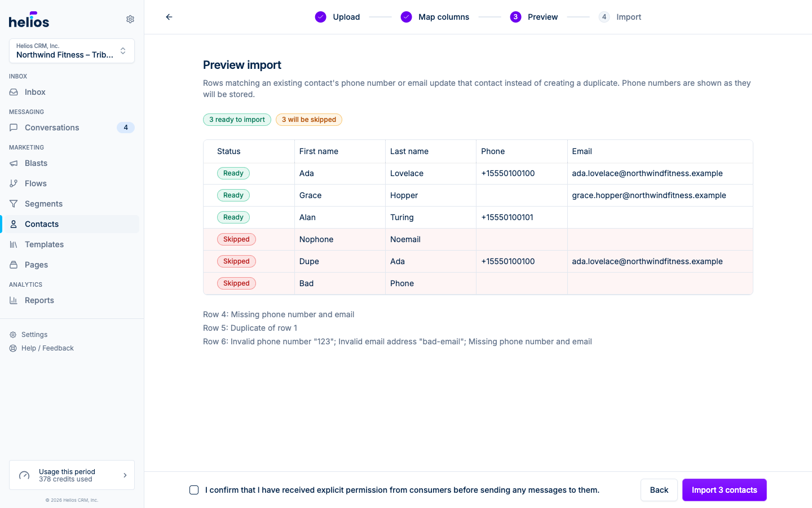The height and width of the screenshot is (508, 812).
Task: Click the Contacts person icon
Action: click(14, 224)
